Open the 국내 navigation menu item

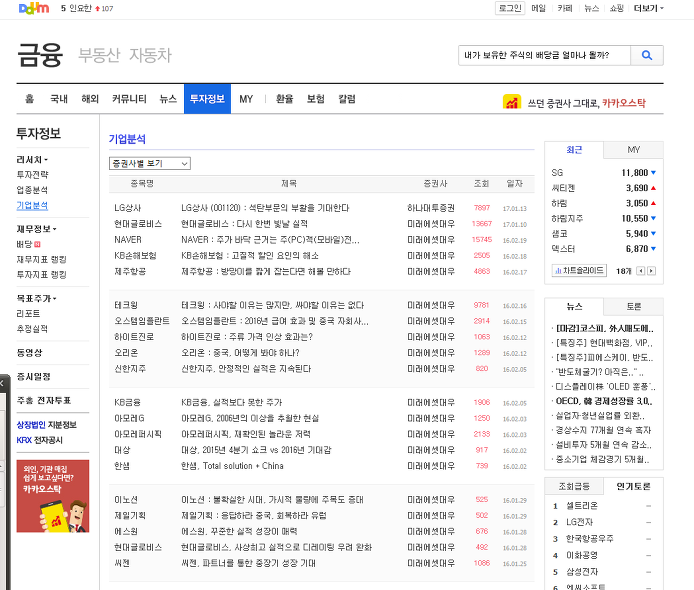click(59, 99)
